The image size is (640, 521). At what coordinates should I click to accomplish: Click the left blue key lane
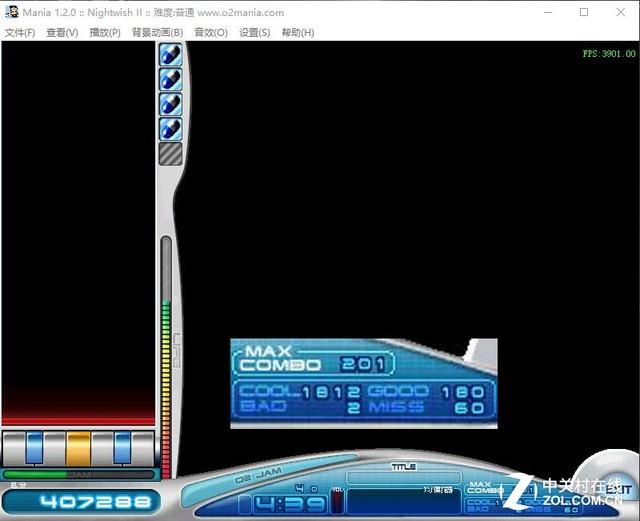pyautogui.click(x=34, y=448)
